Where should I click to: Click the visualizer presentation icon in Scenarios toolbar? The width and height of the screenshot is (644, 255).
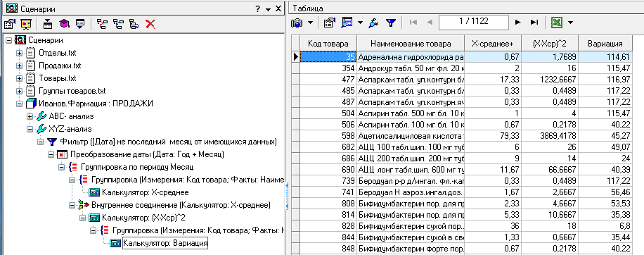26,24
